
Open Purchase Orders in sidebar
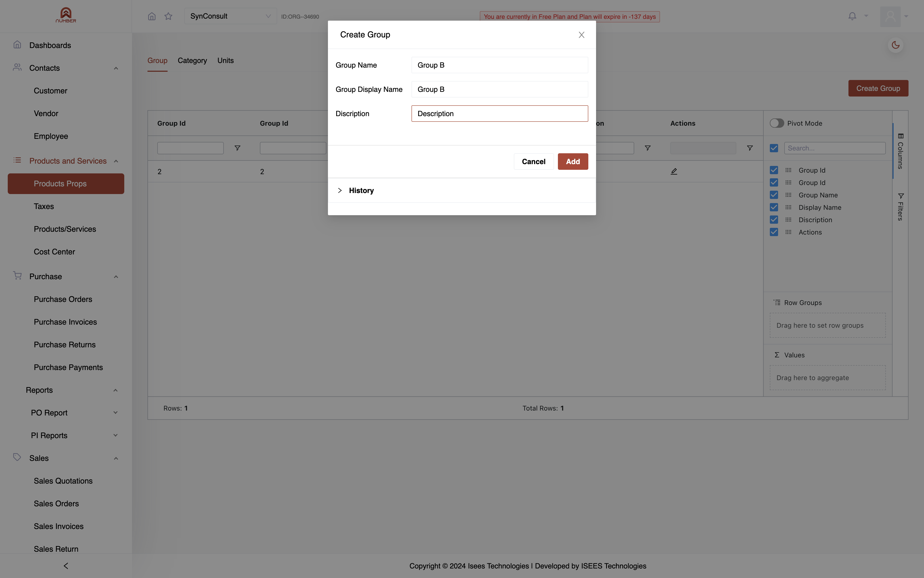coord(63,299)
